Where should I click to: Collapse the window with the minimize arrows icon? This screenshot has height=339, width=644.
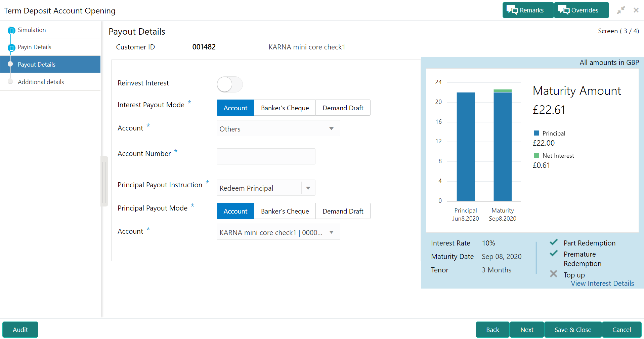point(621,10)
